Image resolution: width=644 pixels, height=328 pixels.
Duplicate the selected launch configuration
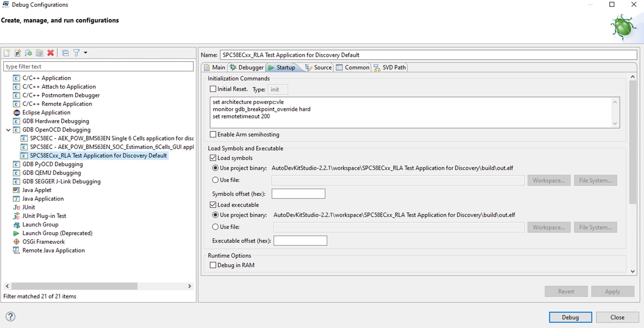pos(40,53)
